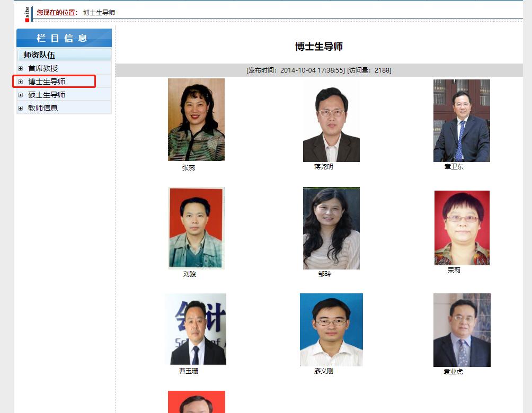Click the 栏目信息 panel banner
Screen dimensions: 532x413
[64, 38]
